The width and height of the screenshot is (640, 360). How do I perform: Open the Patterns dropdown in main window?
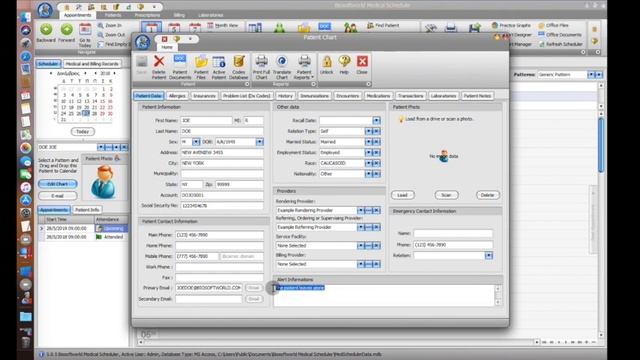point(591,75)
